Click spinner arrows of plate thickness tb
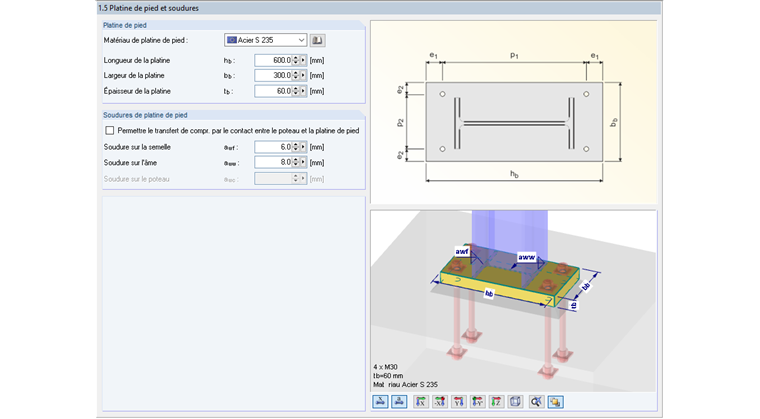760x419 pixels. coord(296,91)
